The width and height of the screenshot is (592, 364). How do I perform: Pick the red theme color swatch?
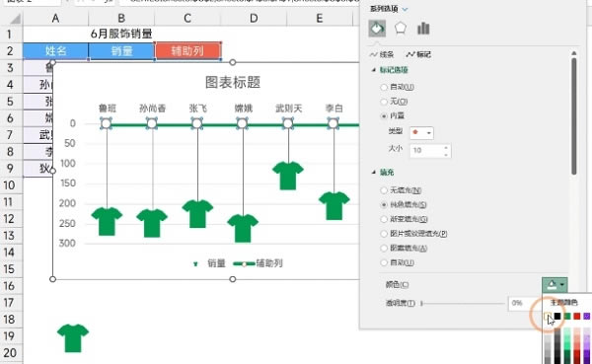[x=577, y=316]
